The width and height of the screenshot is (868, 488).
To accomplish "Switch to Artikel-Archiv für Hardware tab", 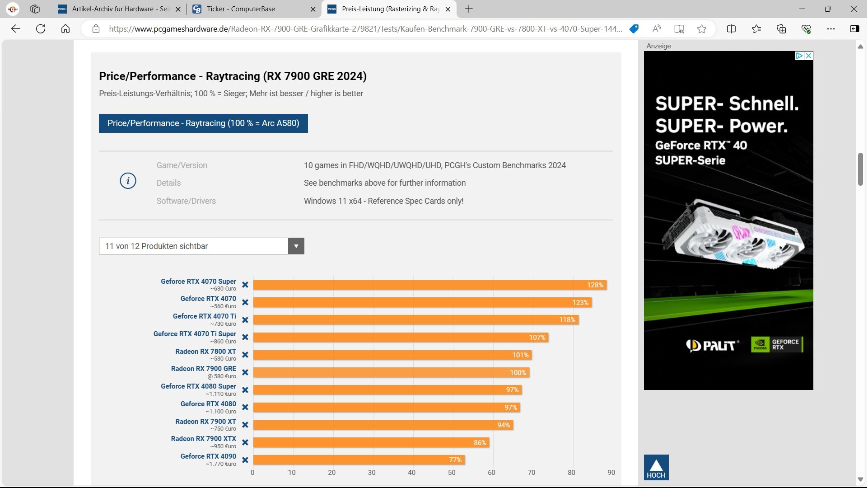I will (120, 9).
